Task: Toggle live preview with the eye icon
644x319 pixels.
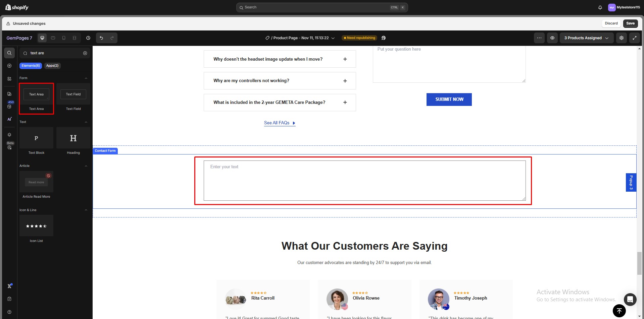Action: pyautogui.click(x=553, y=38)
